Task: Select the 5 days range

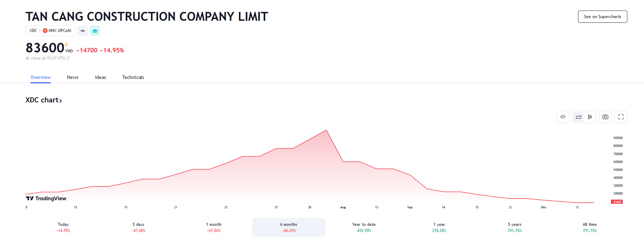Action: point(138,227)
